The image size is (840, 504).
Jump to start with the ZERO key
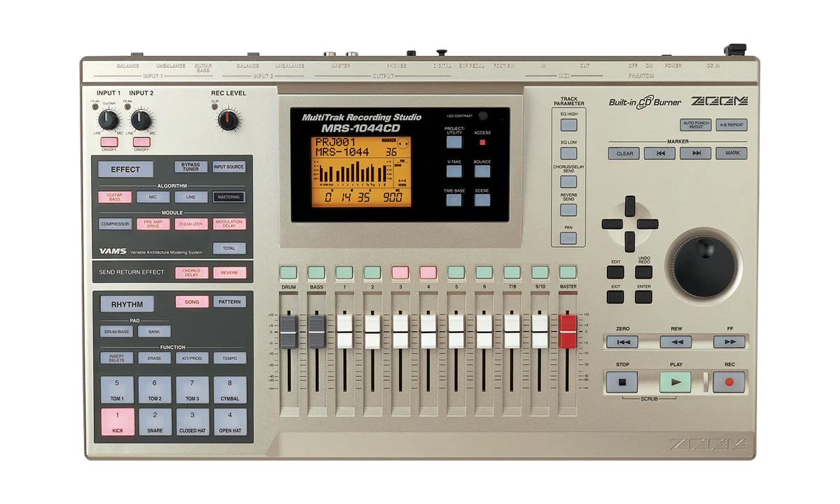[x=622, y=342]
